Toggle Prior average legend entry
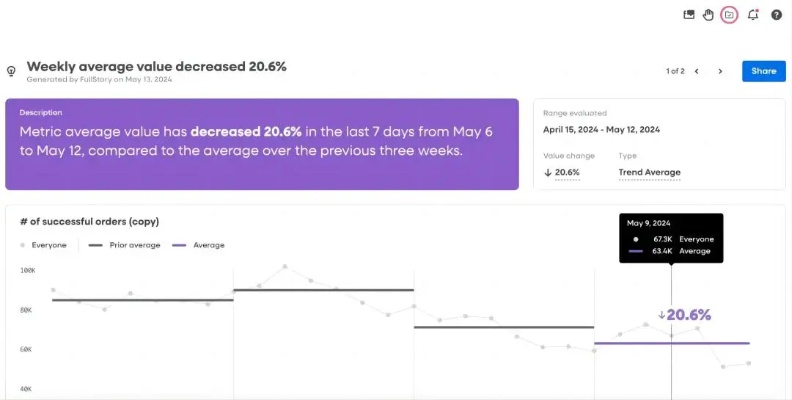Screen dimensions: 792x400 click(x=125, y=245)
